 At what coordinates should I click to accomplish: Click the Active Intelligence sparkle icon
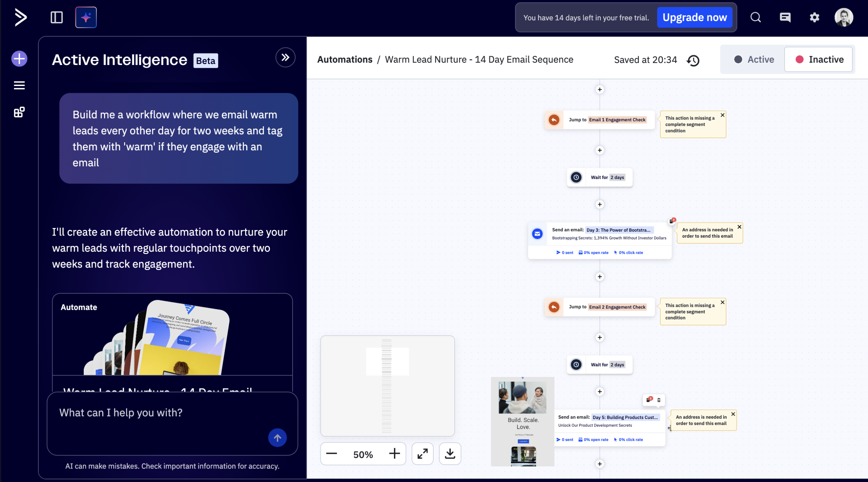click(86, 17)
